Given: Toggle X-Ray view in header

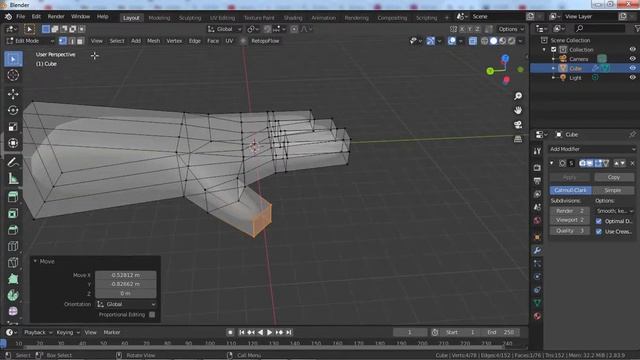Looking at the screenshot, I should [x=472, y=41].
